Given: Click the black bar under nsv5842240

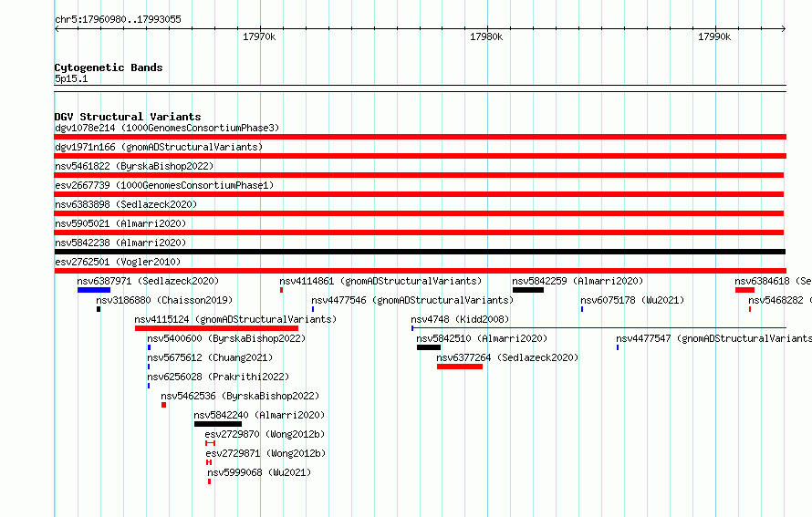Looking at the screenshot, I should click(218, 424).
